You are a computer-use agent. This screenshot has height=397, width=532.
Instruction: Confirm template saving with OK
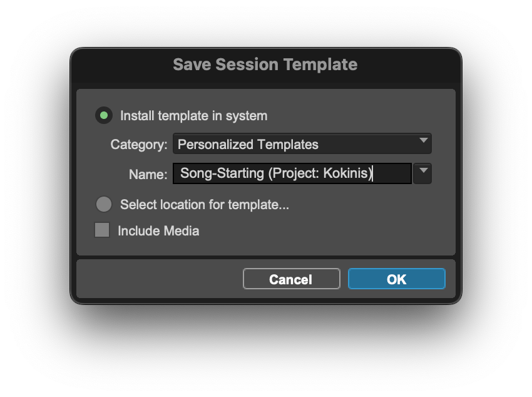(x=396, y=279)
